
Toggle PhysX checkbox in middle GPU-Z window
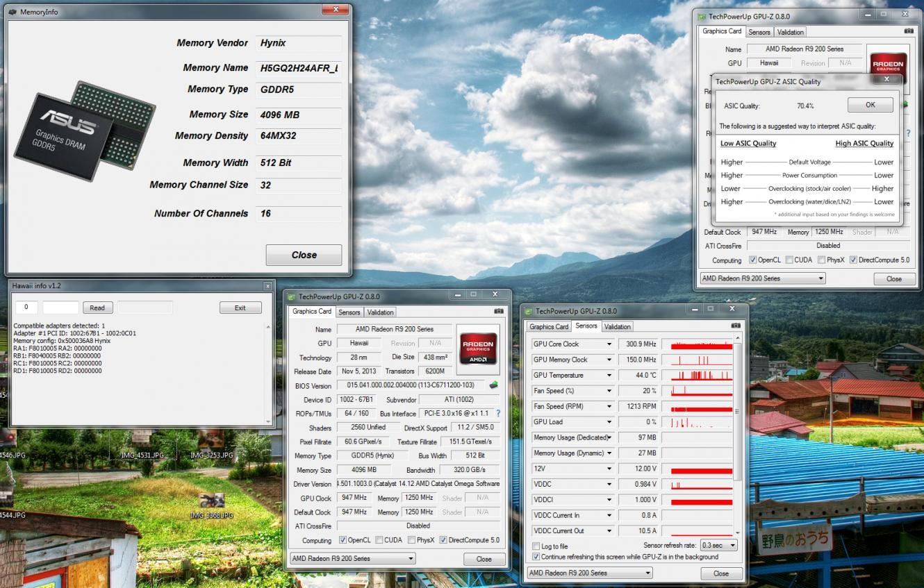pos(411,540)
